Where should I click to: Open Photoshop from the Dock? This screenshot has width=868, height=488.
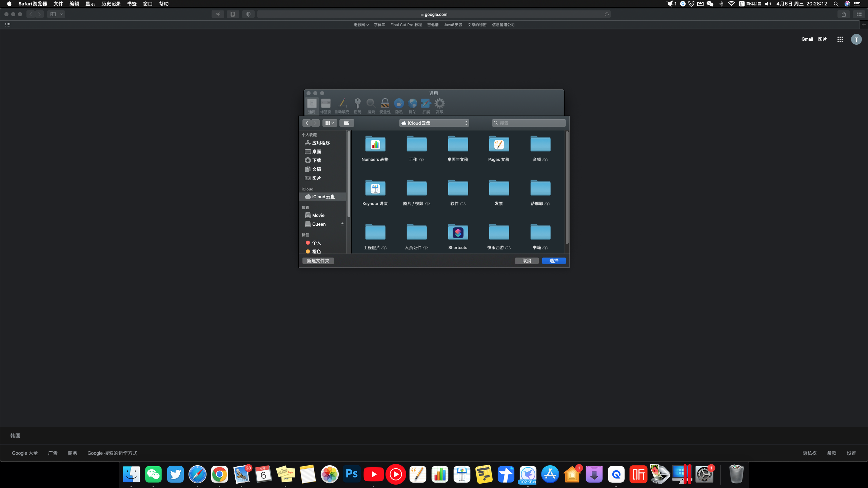pyautogui.click(x=352, y=474)
